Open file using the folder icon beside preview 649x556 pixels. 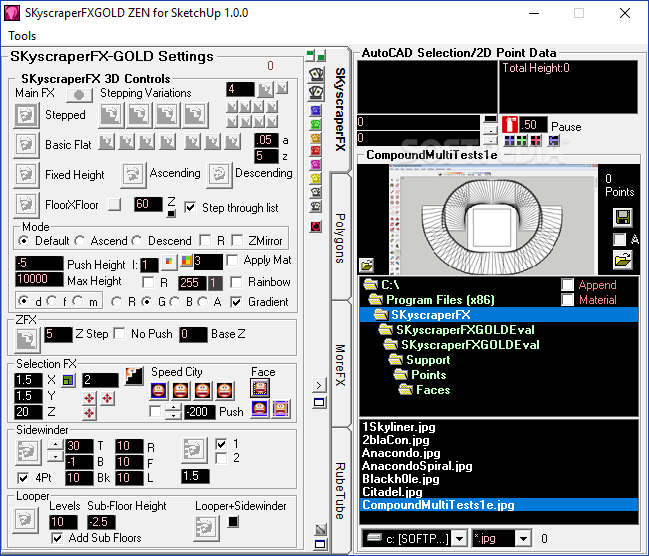[623, 260]
